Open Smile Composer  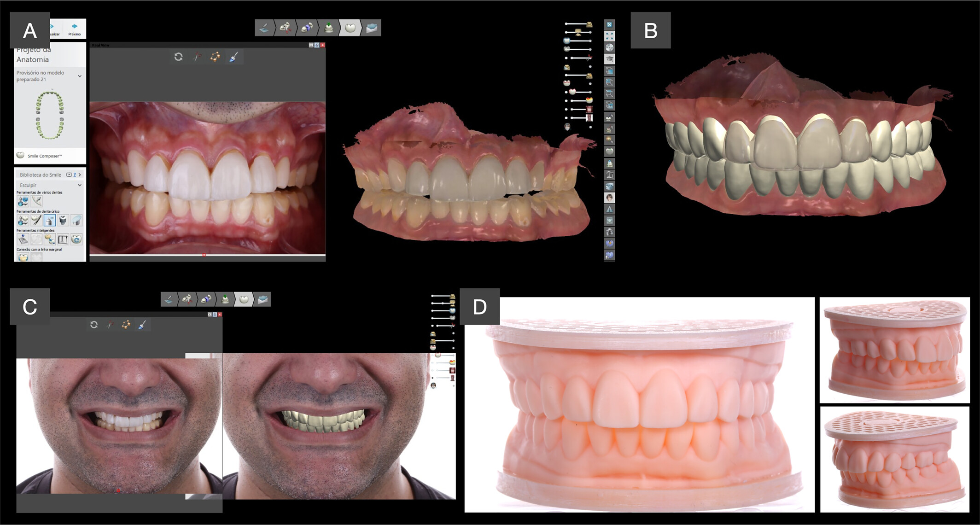coord(44,156)
